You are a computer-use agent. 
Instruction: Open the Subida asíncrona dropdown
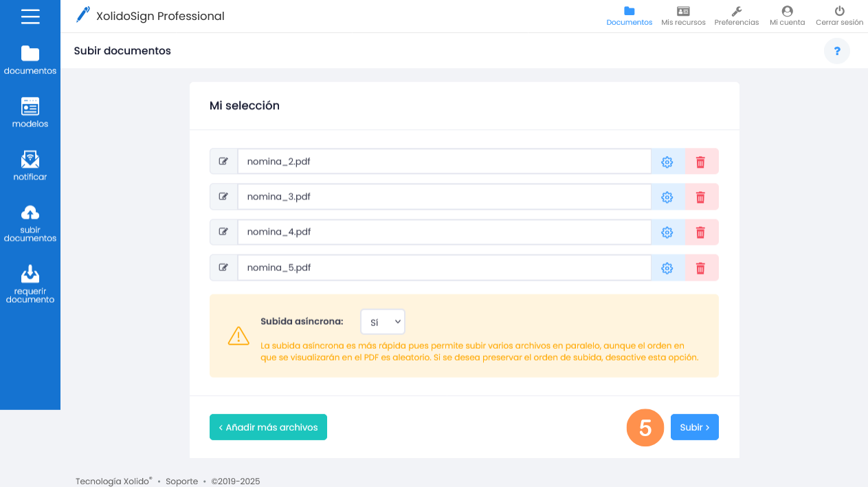tap(382, 321)
